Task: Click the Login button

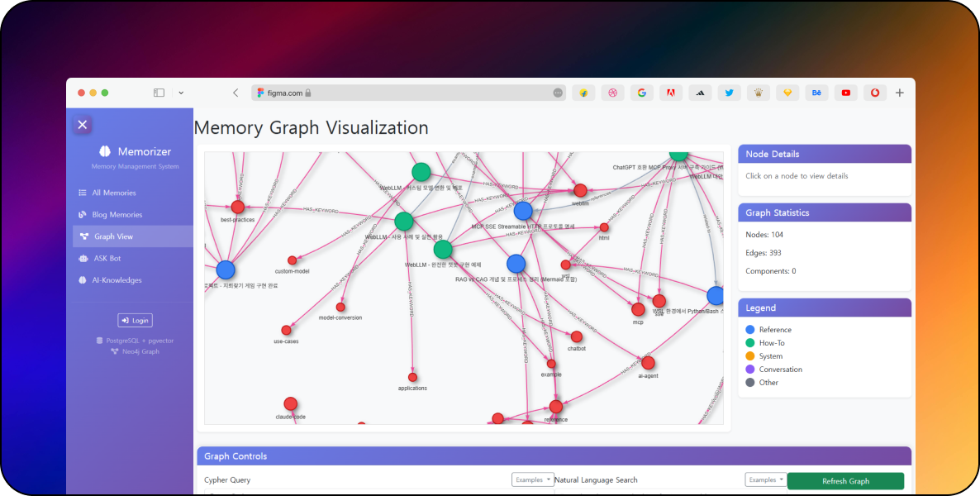Action: pyautogui.click(x=135, y=321)
